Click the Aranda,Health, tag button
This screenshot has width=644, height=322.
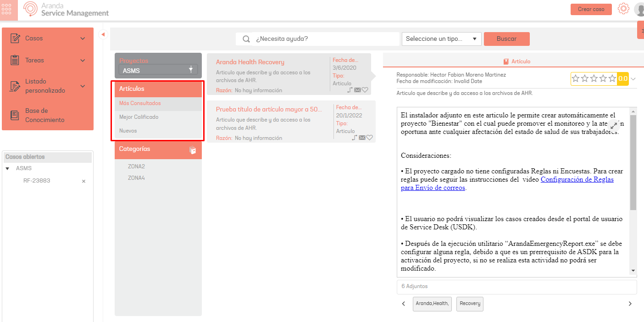[x=432, y=304]
